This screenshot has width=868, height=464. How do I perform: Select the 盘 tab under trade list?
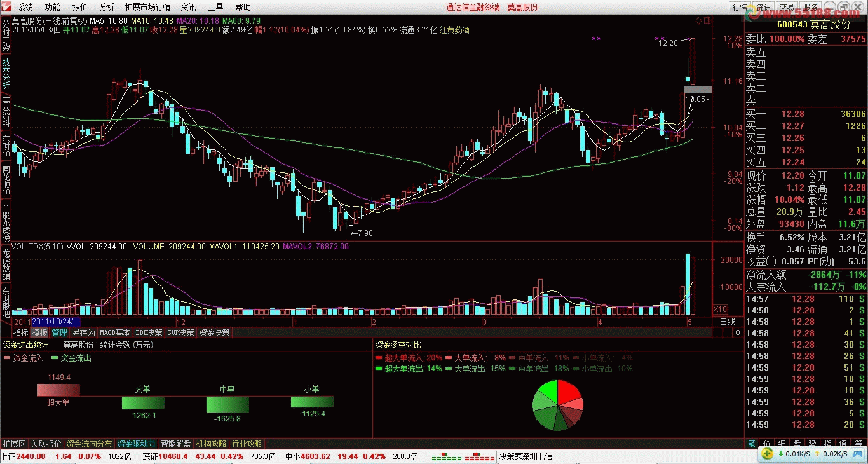798,442
